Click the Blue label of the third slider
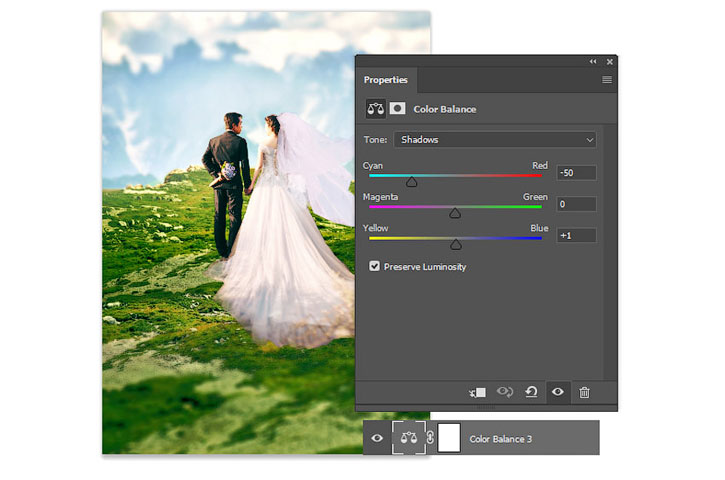The width and height of the screenshot is (725, 480). pos(539,228)
